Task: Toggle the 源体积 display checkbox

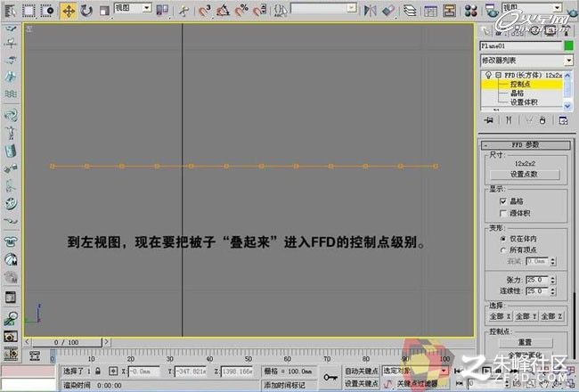Action: click(502, 213)
